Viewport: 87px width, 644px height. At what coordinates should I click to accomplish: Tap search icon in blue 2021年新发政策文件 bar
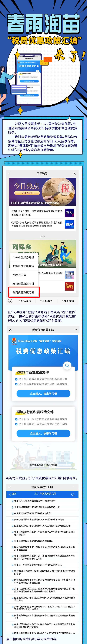[x=73, y=494]
